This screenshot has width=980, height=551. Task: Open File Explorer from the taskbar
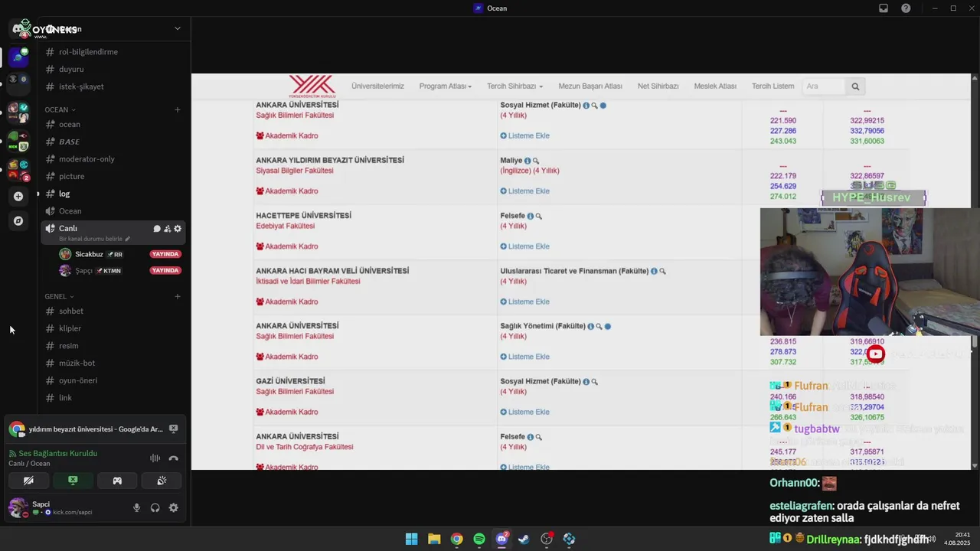click(434, 539)
